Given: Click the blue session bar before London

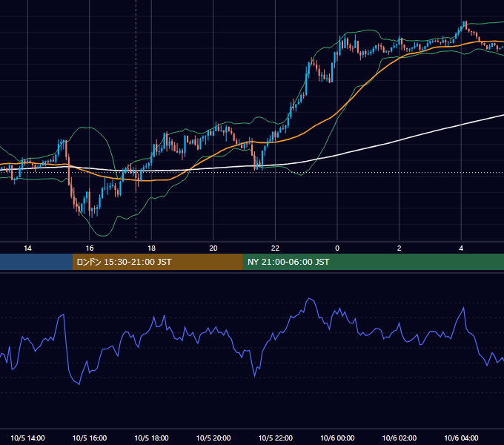Looking at the screenshot, I should point(36,262).
